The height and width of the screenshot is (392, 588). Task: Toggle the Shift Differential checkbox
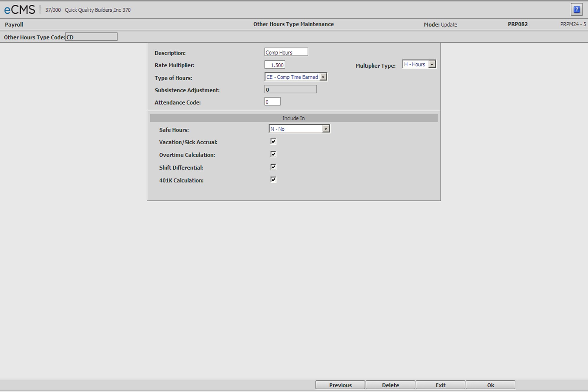(x=273, y=167)
